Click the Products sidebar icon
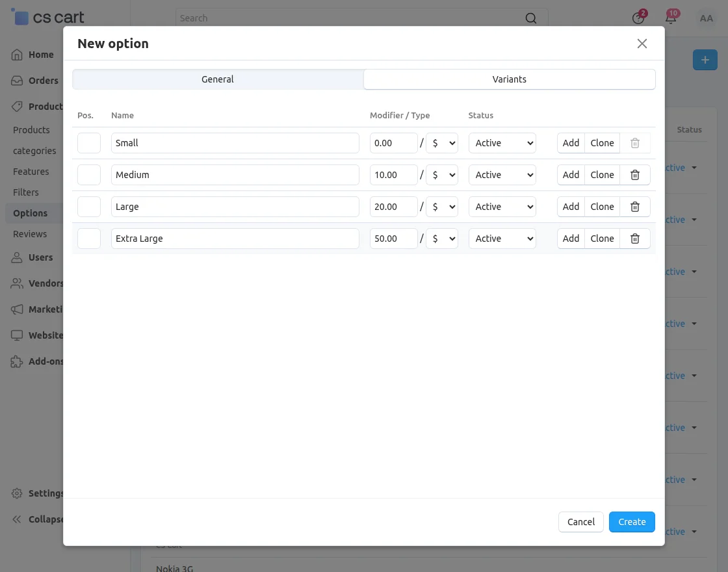The image size is (728, 572). 17,107
